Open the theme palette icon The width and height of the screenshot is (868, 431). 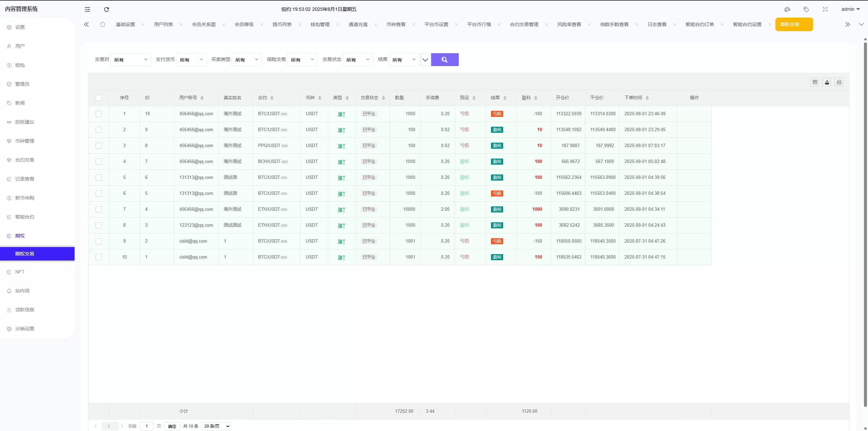[x=787, y=9]
